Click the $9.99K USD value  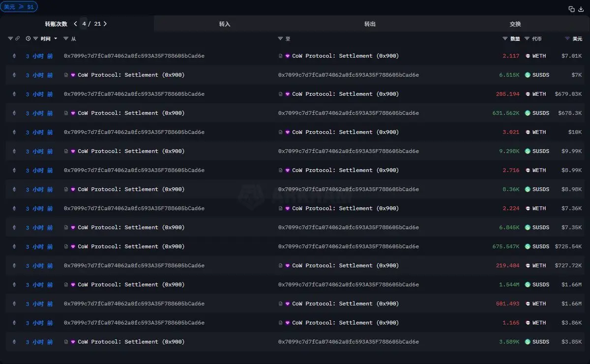click(x=572, y=151)
